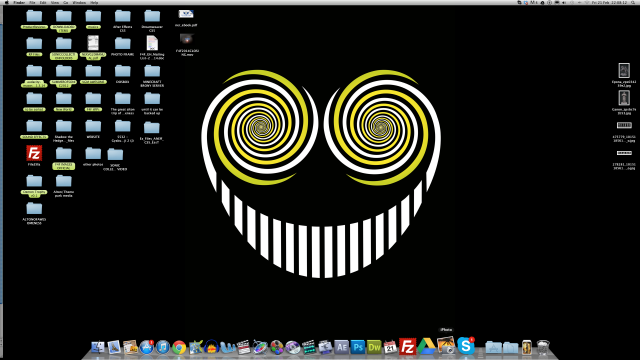Open the iCal calendar Dock icon
The width and height of the screenshot is (640, 360).
(x=390, y=347)
